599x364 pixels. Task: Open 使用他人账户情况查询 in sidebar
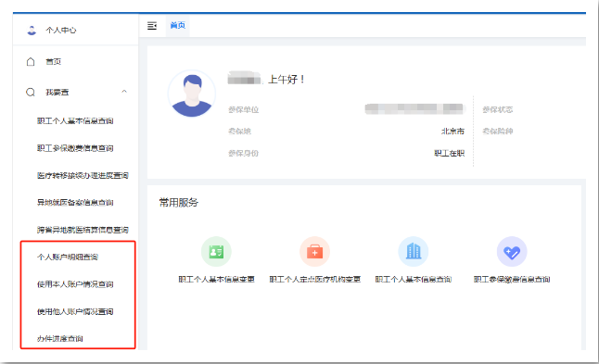75,311
